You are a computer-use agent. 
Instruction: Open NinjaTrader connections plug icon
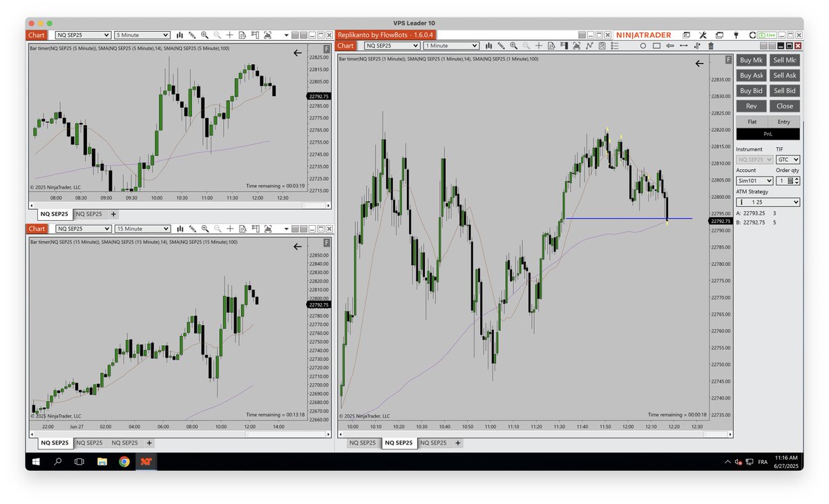point(736,35)
